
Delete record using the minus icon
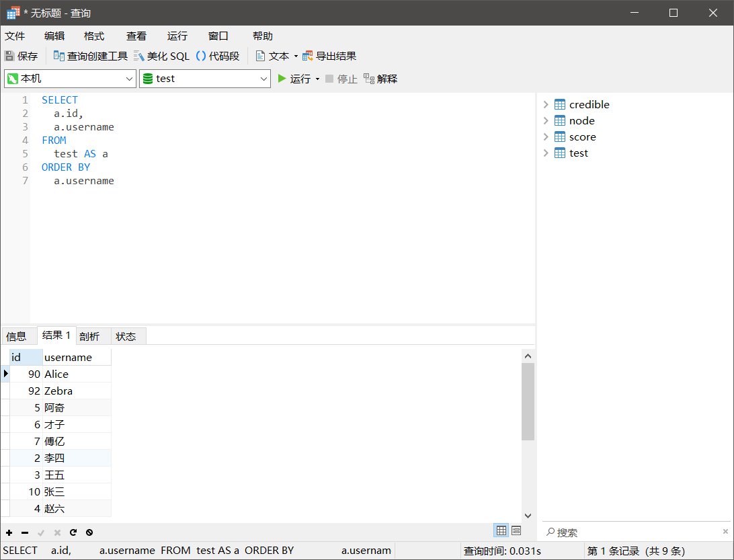pyautogui.click(x=25, y=532)
